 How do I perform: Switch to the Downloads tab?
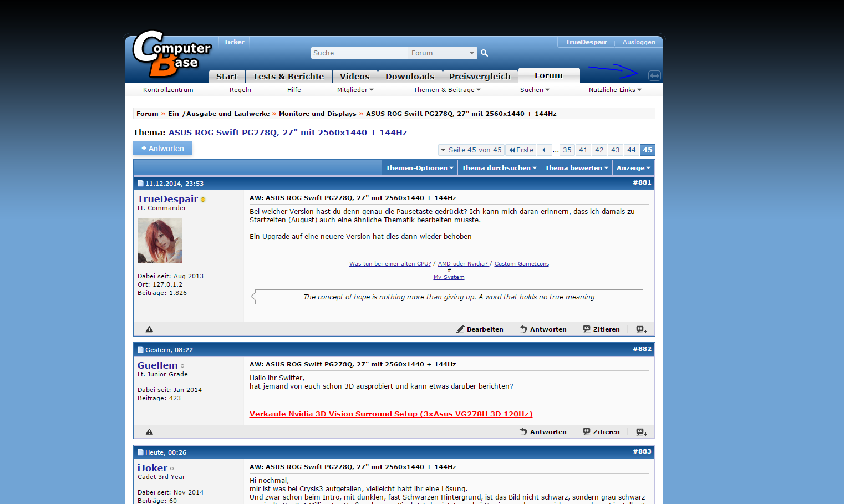click(410, 77)
